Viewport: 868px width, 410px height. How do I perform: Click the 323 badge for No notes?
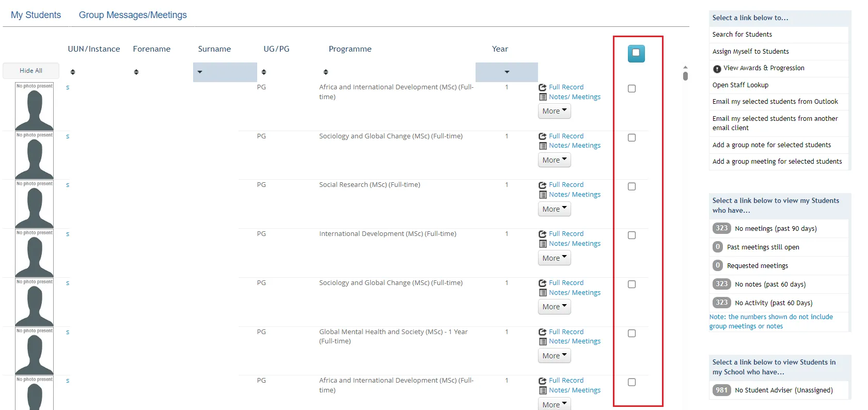(721, 284)
